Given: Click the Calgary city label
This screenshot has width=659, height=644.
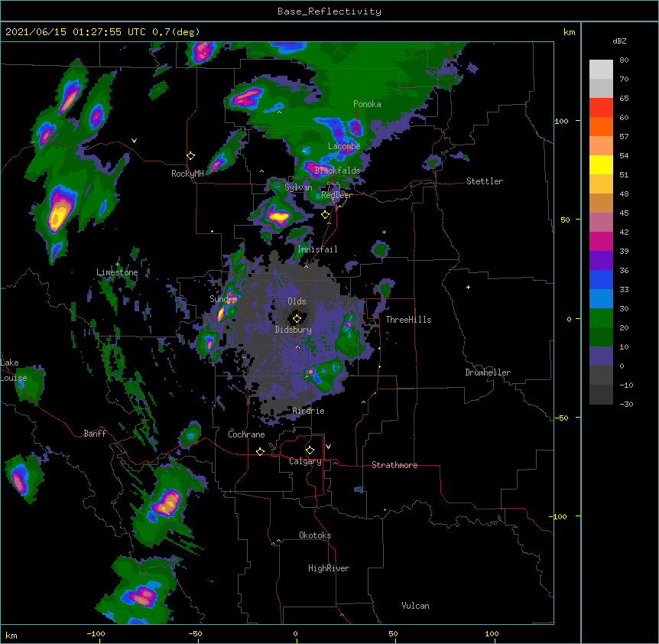Looking at the screenshot, I should (305, 461).
